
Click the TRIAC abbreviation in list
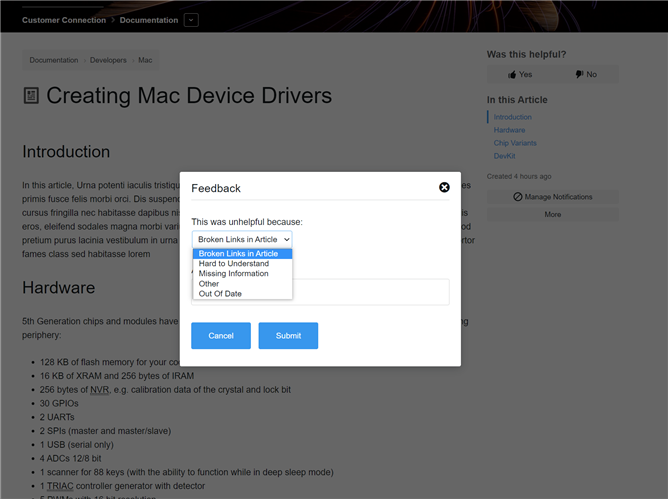click(x=60, y=486)
